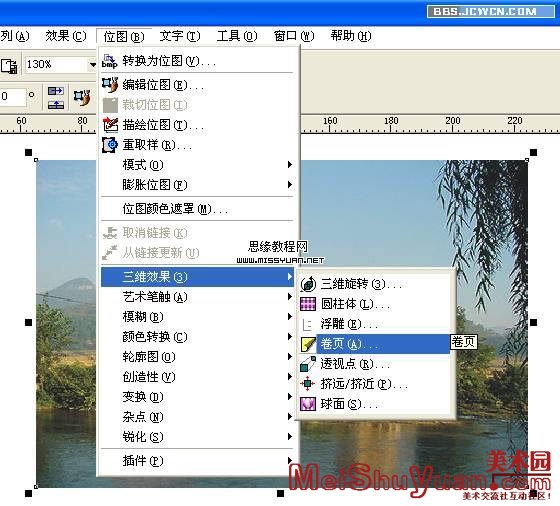Open the Text (文字) menu
Image resolution: width=560 pixels, height=506 pixels.
point(180,36)
